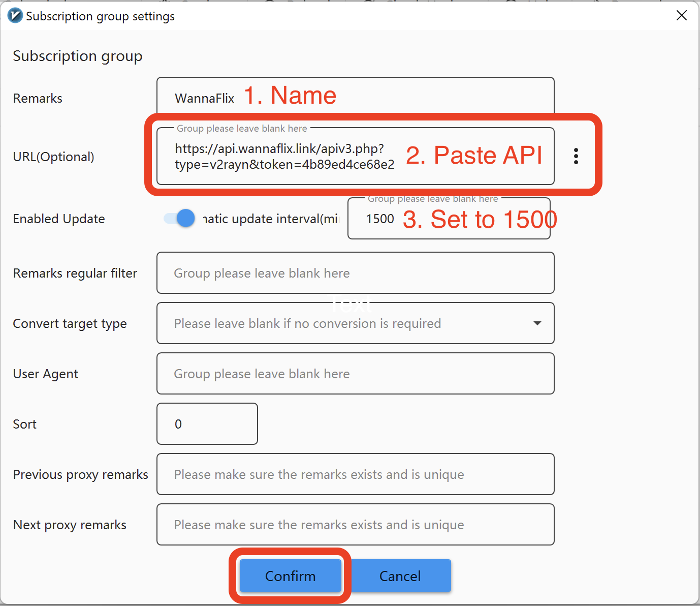Expand the Convert target type dropdown arrow
This screenshot has height=606, width=700.
pos(537,323)
